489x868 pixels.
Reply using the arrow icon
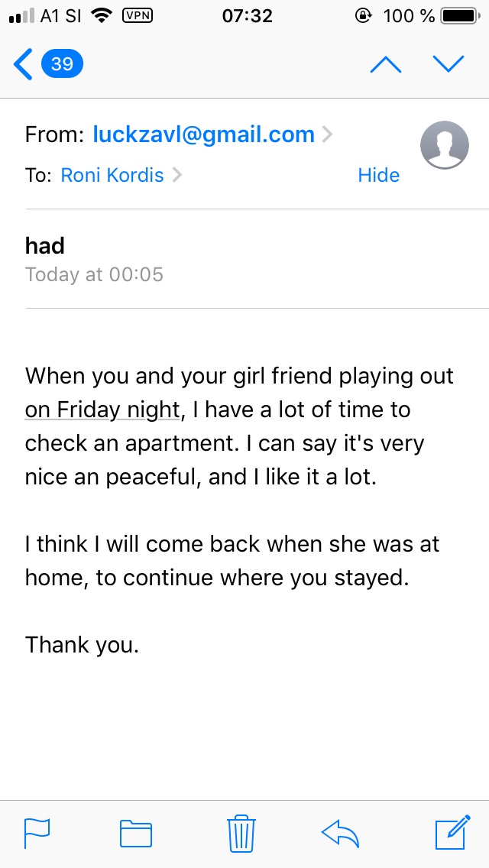(x=341, y=832)
